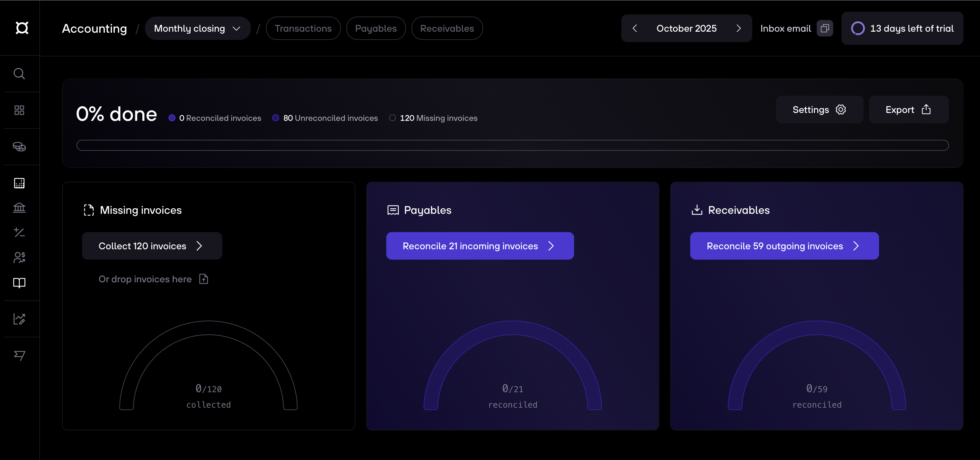Click the search icon in sidebar
This screenshot has width=980, height=460.
[19, 74]
